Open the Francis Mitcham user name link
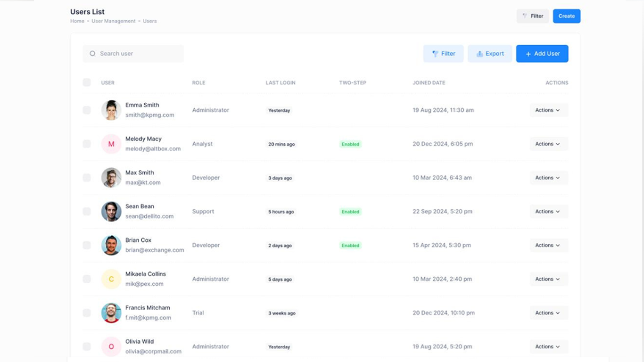This screenshot has width=644, height=362. [148, 308]
